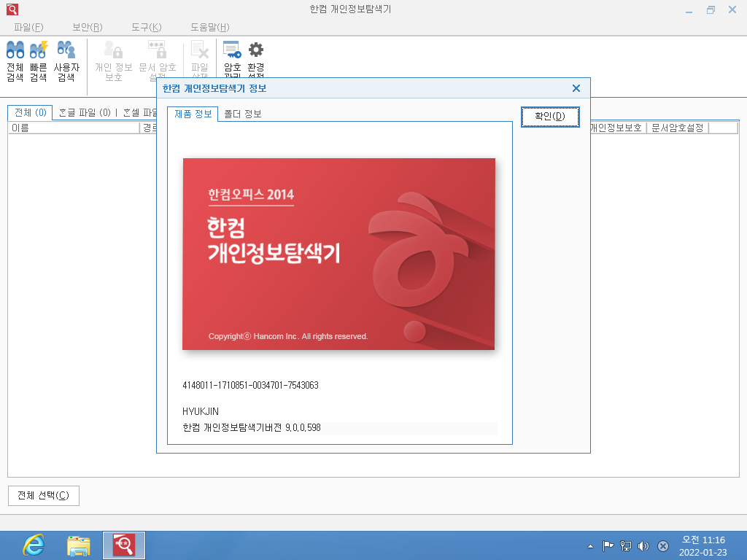This screenshot has height=560, width=747.
Task: Click the 이름 column header
Action: point(74,128)
